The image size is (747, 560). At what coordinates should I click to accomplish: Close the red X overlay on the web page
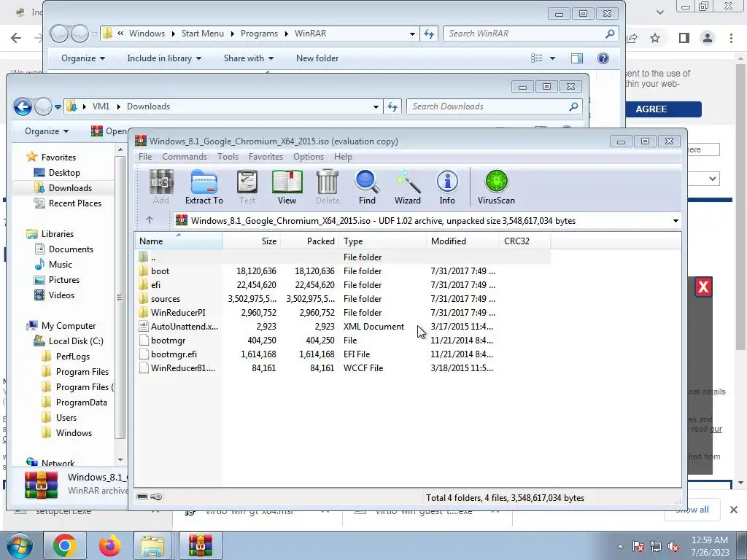703,287
